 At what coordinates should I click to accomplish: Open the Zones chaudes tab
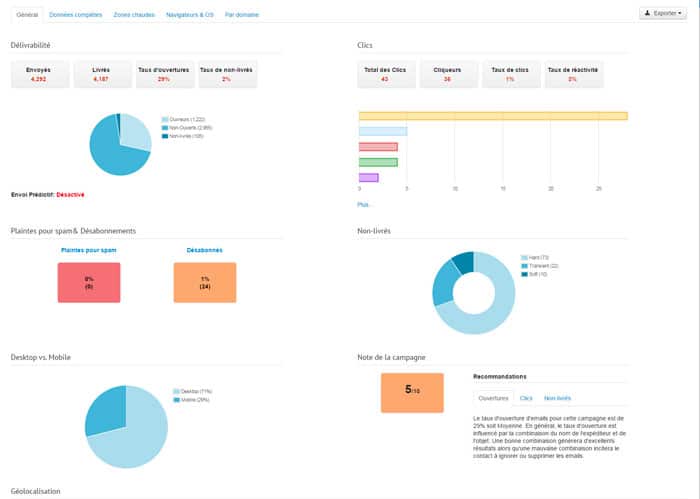[x=135, y=16]
